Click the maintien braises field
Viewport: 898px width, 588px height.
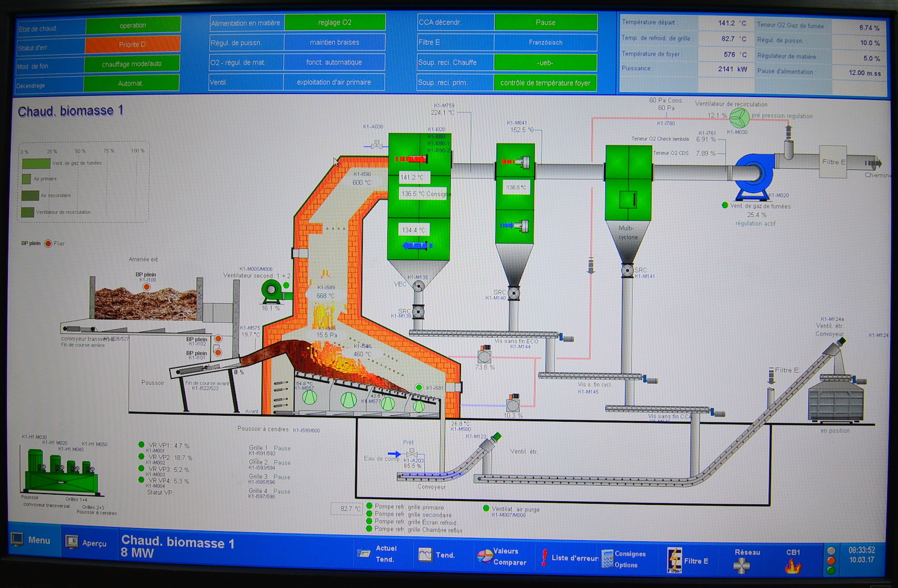click(x=335, y=42)
